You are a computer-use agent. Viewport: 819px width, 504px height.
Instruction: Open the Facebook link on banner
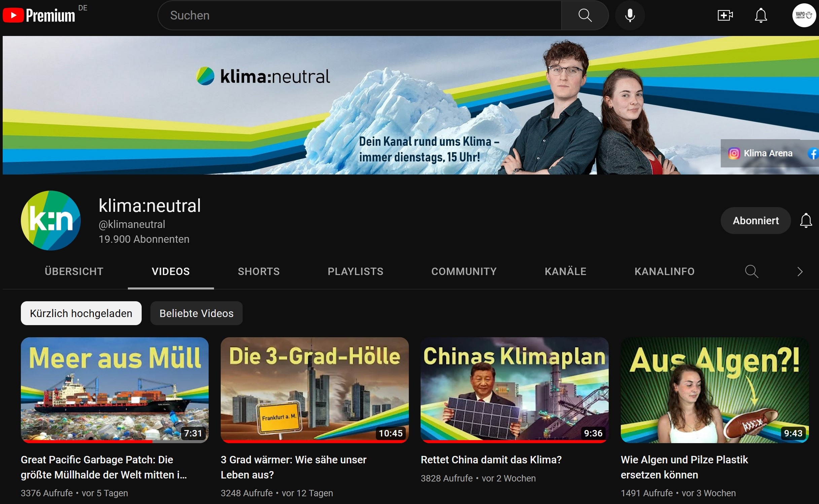(813, 153)
